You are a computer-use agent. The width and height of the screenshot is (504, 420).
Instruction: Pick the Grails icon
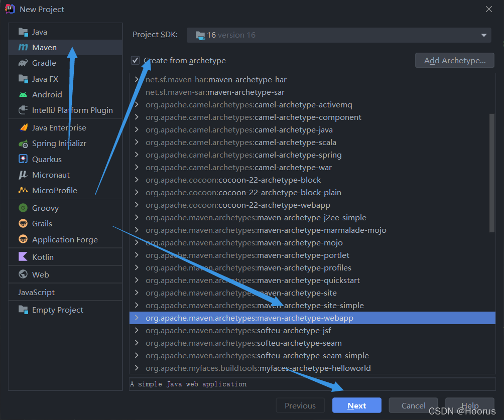point(23,223)
